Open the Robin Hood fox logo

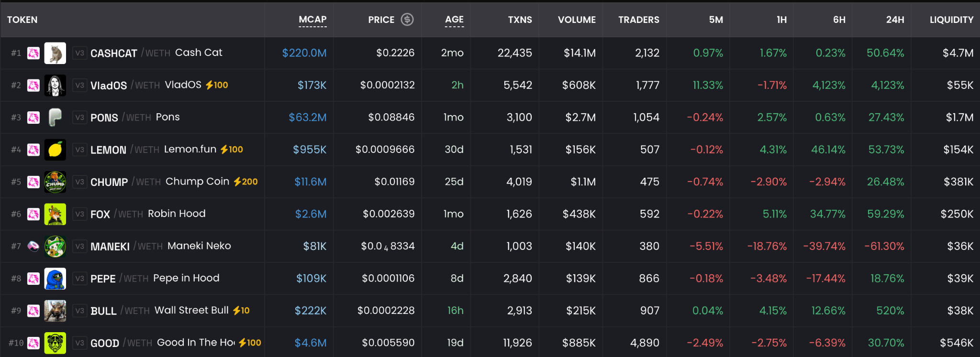[55, 214]
